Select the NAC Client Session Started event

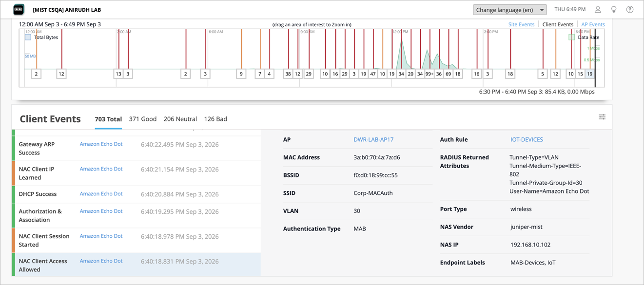[x=136, y=240]
